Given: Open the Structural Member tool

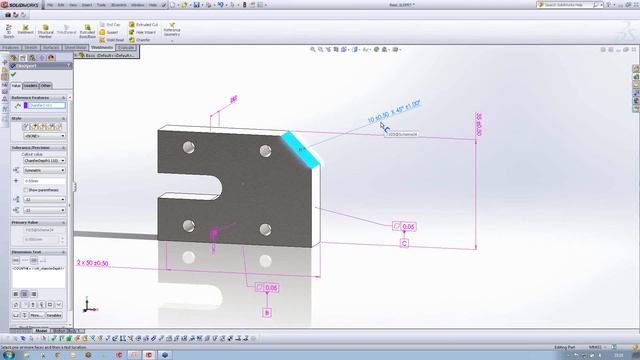Looking at the screenshot, I should tap(45, 31).
